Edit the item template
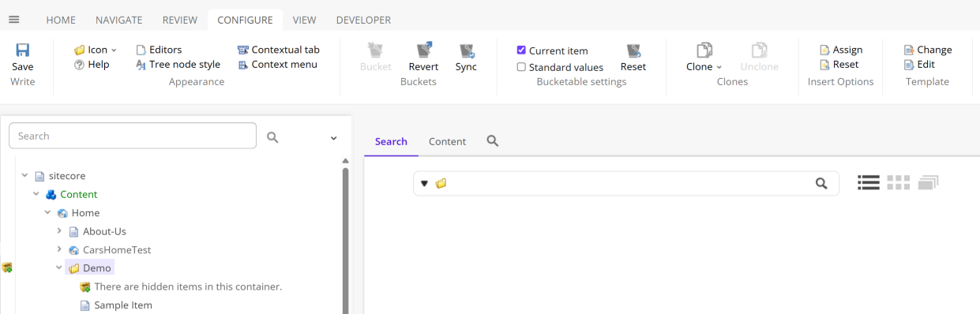980x314 pixels. [x=919, y=65]
